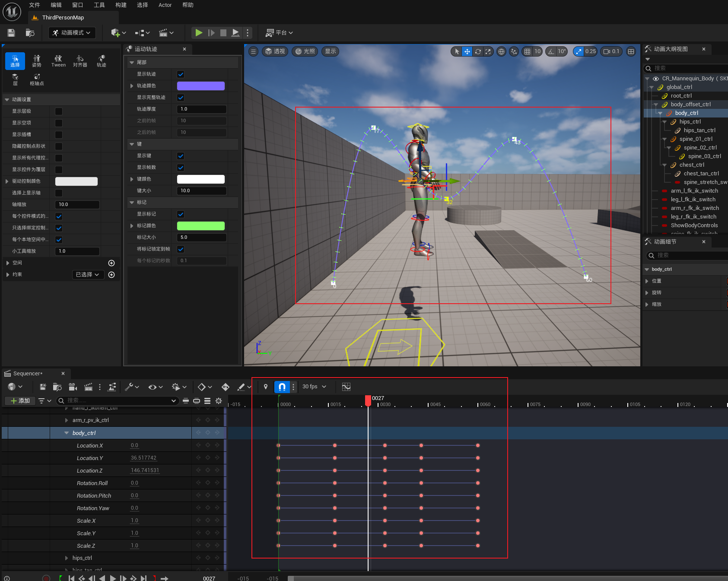Image resolution: width=728 pixels, height=581 pixels.
Task: Click the green Play button
Action: pos(199,33)
